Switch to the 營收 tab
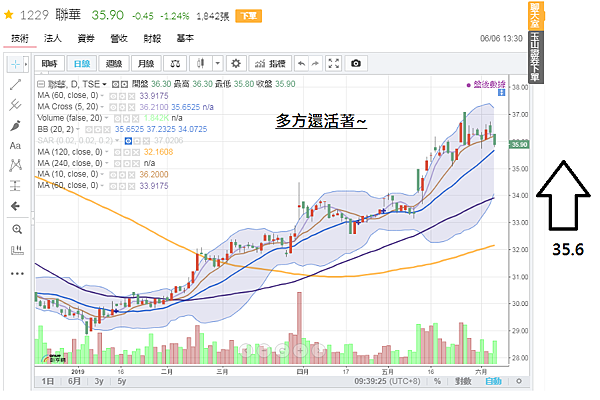 click(119, 38)
